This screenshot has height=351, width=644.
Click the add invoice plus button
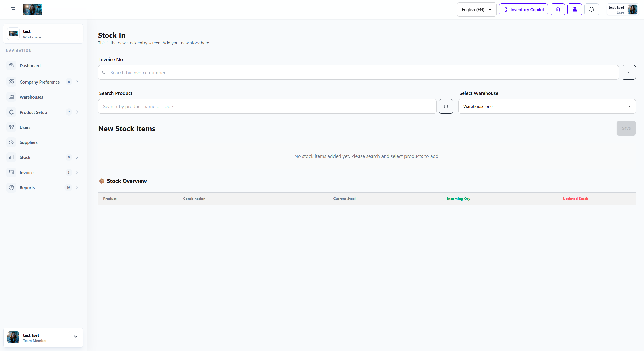[629, 73]
